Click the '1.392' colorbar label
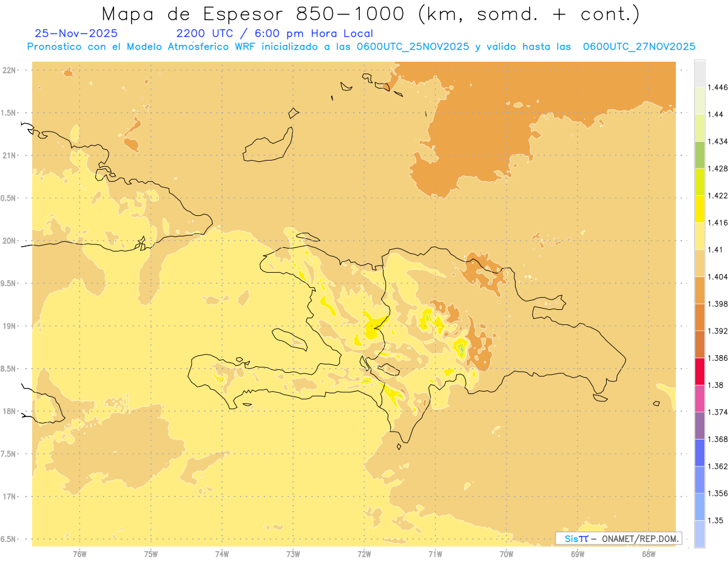This screenshot has width=728, height=562. click(717, 331)
